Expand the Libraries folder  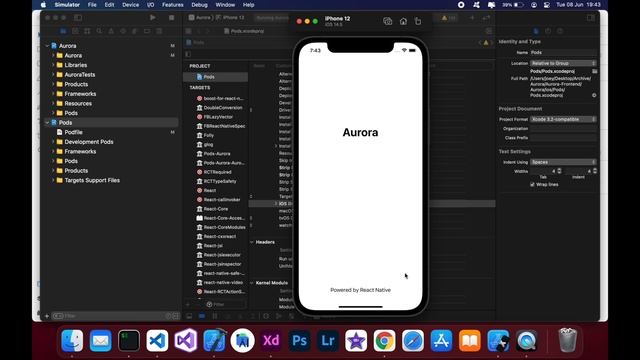coord(53,65)
